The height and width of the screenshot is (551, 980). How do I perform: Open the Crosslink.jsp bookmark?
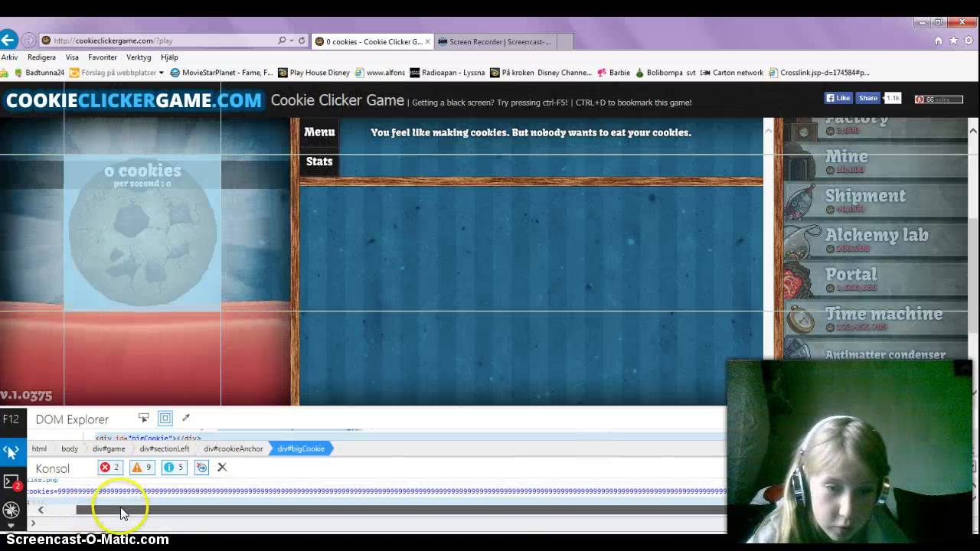coord(819,73)
